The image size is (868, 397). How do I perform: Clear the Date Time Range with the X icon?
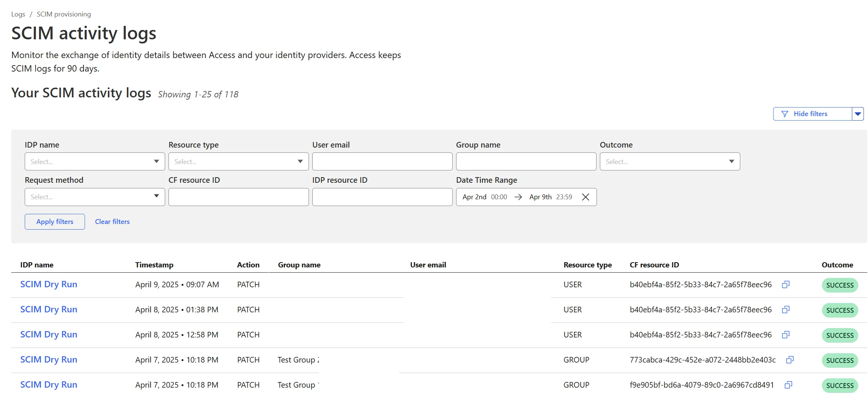(x=585, y=197)
